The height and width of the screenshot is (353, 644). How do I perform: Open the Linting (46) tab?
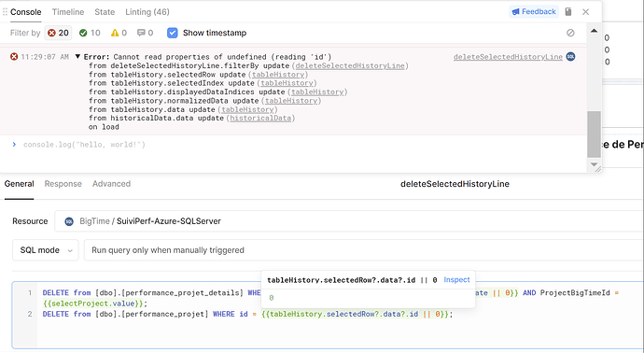147,12
